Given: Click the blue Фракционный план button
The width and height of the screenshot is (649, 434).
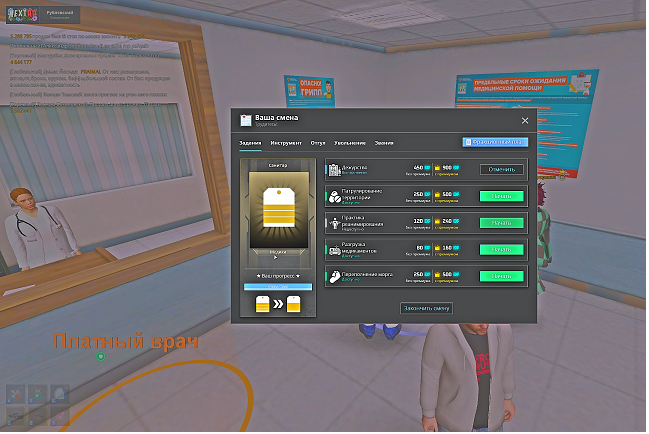Looking at the screenshot, I should click(497, 143).
